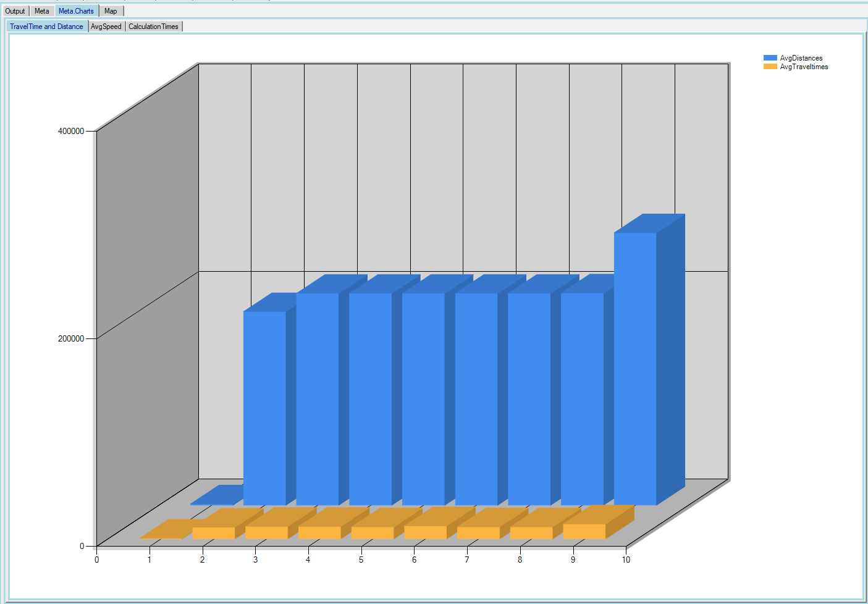
Task: Click the x-axis label 10
Action: (x=626, y=560)
